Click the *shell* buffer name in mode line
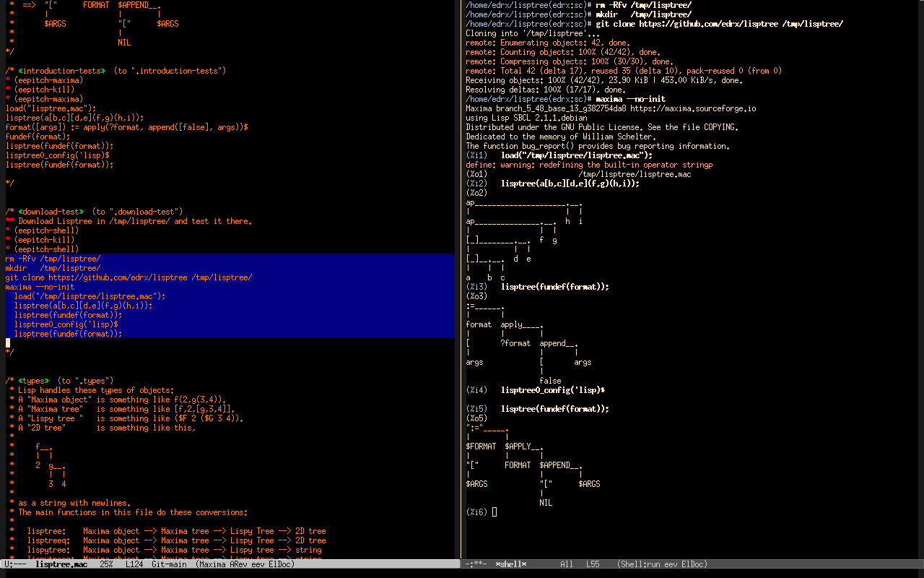The image size is (924, 578). tap(511, 564)
